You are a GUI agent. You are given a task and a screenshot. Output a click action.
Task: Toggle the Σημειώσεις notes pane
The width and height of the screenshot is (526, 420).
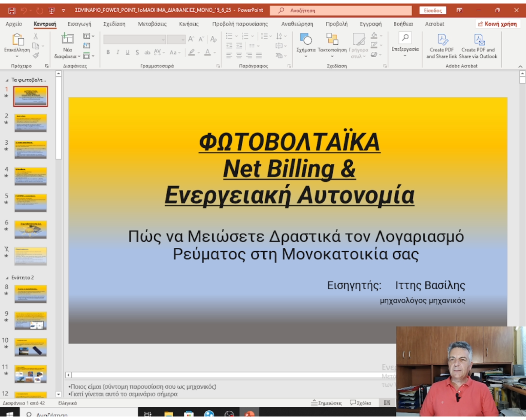[326, 403]
